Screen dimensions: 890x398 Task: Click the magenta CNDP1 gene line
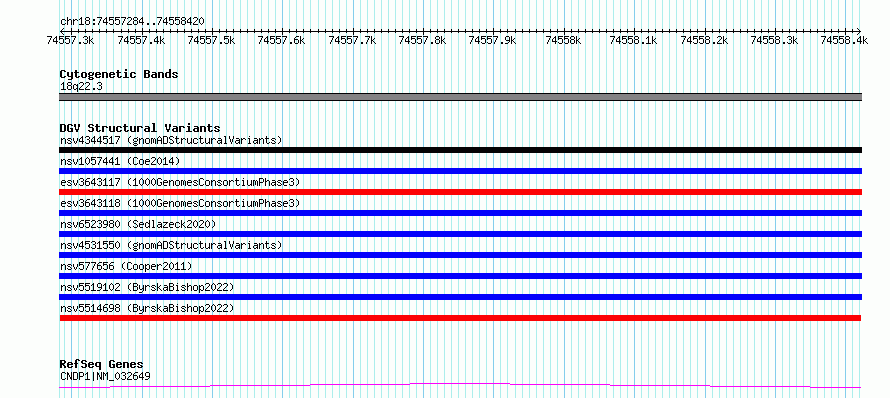(460, 386)
